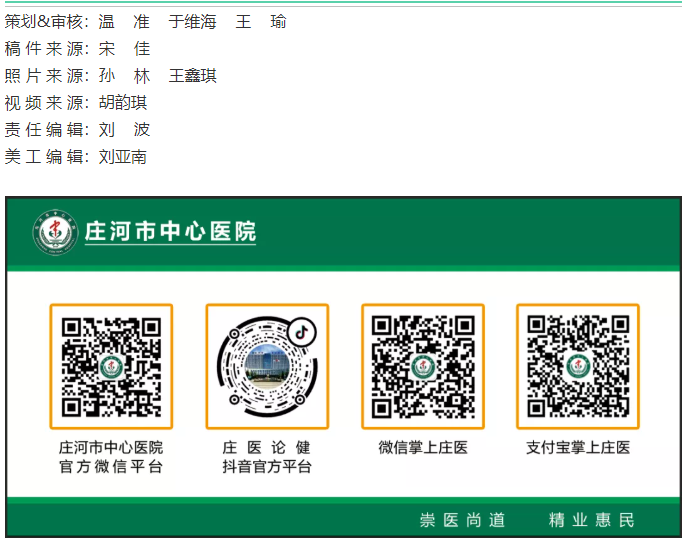Click the label 美工编辑
Image resolution: width=685 pixels, height=539 pixels.
[x=46, y=157]
